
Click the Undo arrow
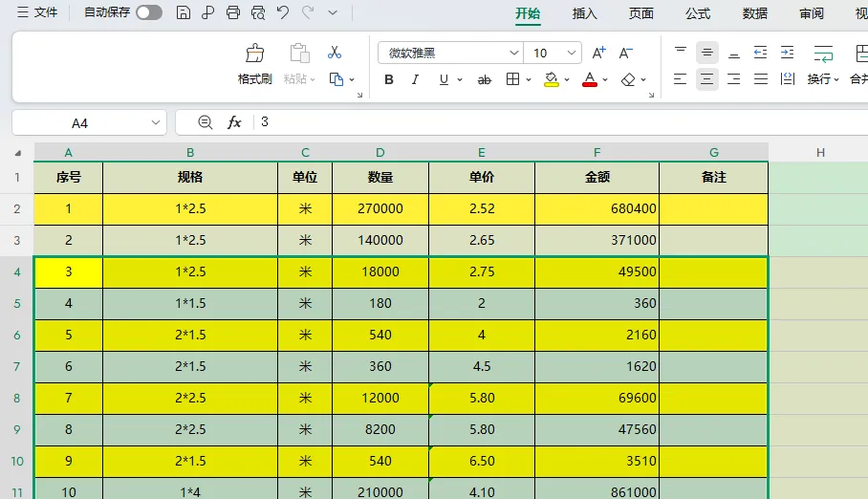click(283, 12)
